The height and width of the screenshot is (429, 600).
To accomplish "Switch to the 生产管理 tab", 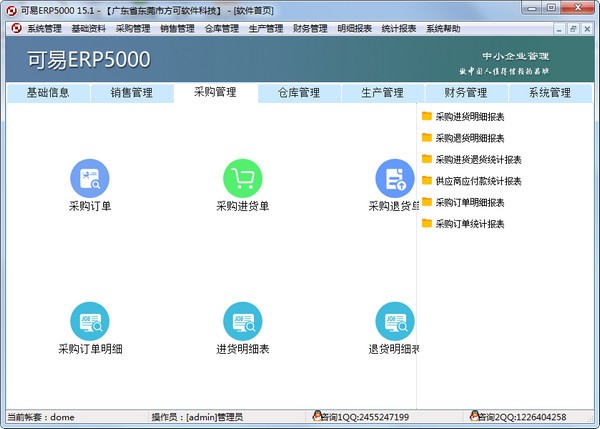I will coord(383,93).
